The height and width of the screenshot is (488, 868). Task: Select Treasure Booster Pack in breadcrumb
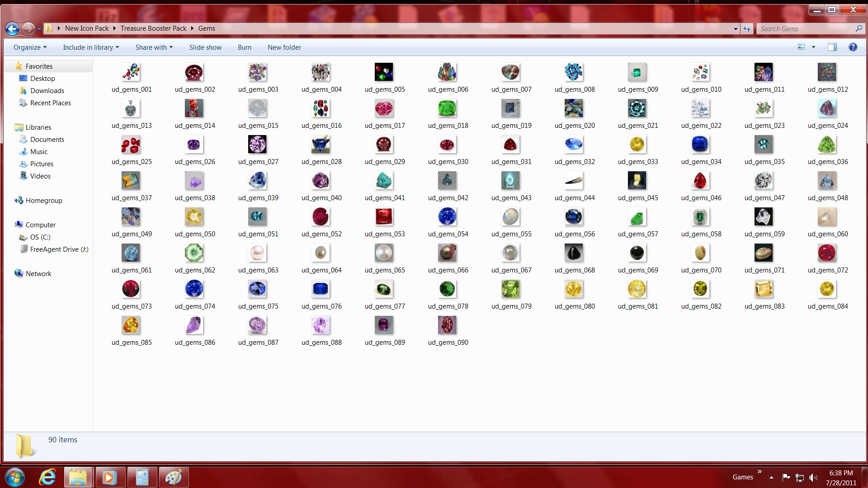click(153, 28)
